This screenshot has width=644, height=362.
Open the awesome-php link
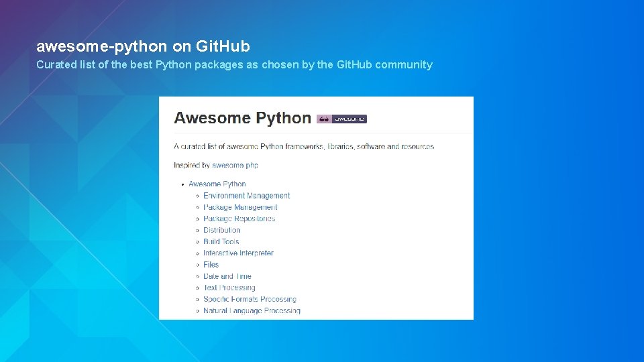pos(235,165)
